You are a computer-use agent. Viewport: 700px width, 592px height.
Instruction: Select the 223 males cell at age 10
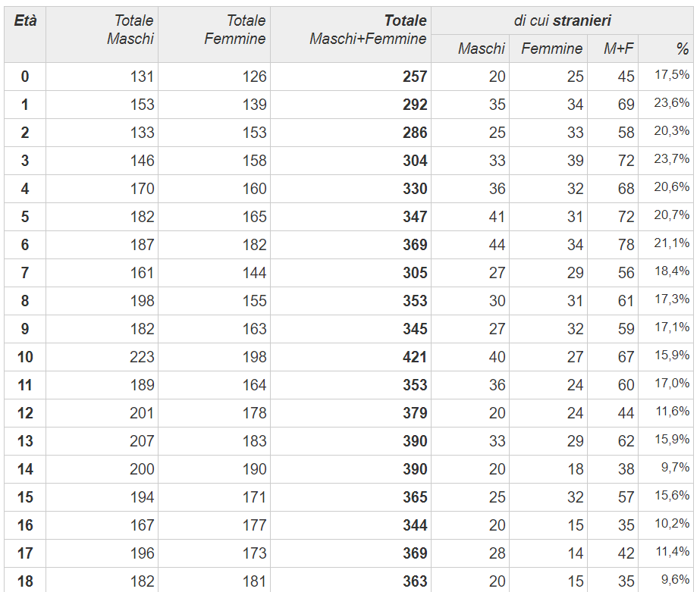pyautogui.click(x=142, y=357)
